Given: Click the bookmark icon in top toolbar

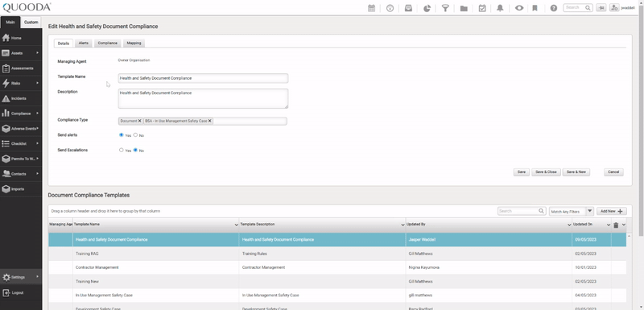Looking at the screenshot, I should pos(535,8).
